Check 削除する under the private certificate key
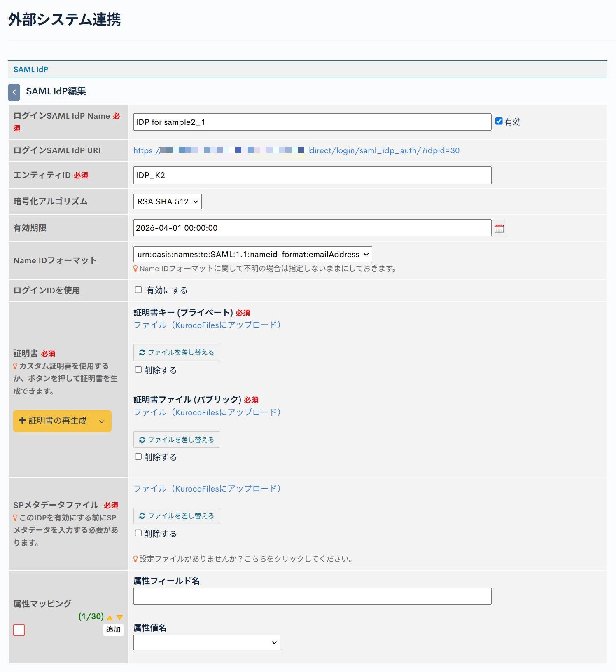The image size is (616, 672). [138, 370]
